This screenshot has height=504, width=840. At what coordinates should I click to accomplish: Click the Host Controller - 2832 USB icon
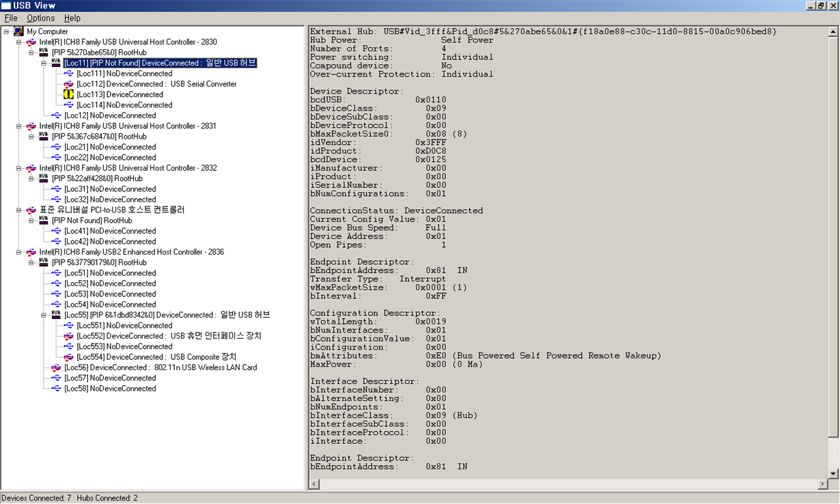31,168
